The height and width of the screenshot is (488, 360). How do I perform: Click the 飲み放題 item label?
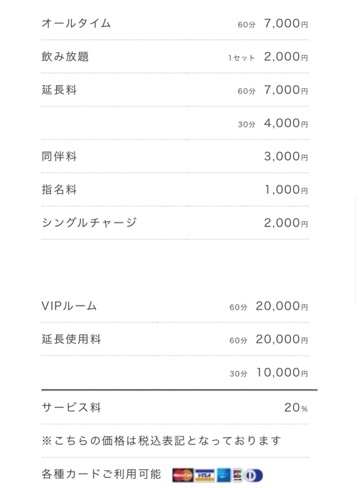(65, 57)
